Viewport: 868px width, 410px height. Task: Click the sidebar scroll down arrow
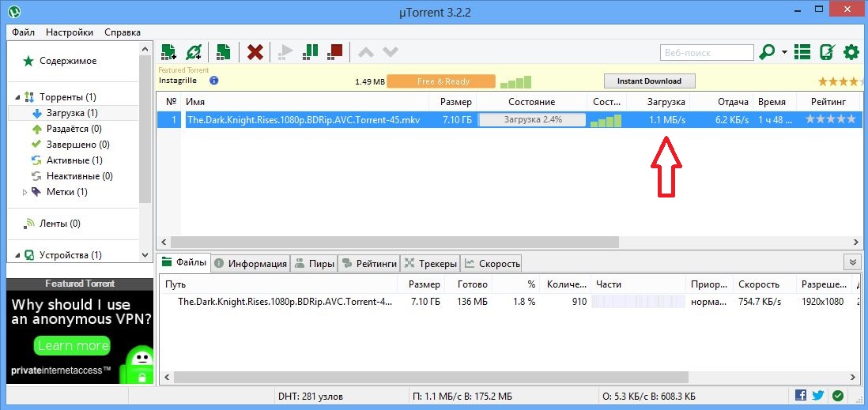point(145,255)
